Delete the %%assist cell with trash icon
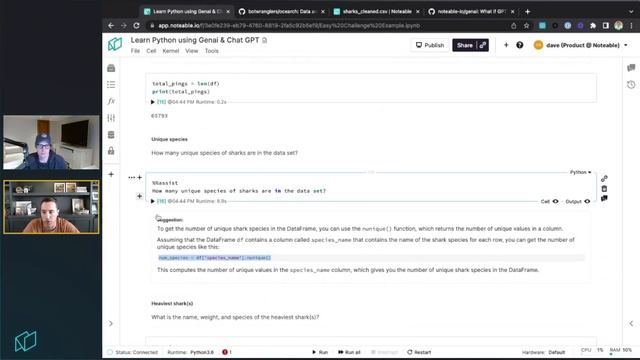 click(604, 189)
